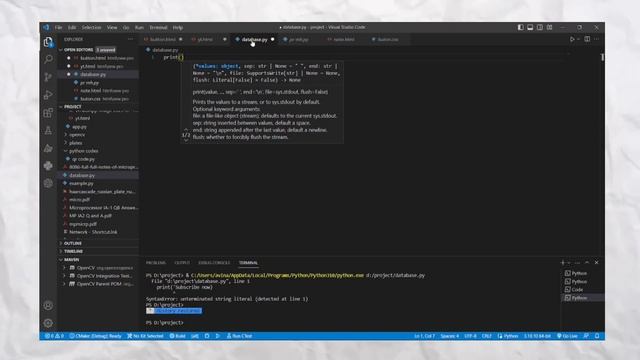Viewport: 640px width, 360px height.
Task: Click the Build button in status bar
Action: (178, 336)
